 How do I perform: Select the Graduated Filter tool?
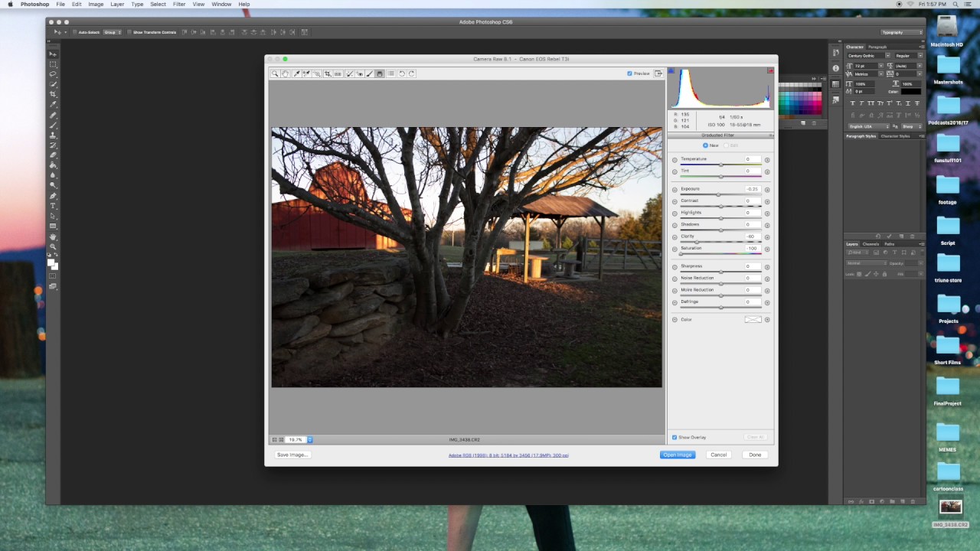click(379, 73)
